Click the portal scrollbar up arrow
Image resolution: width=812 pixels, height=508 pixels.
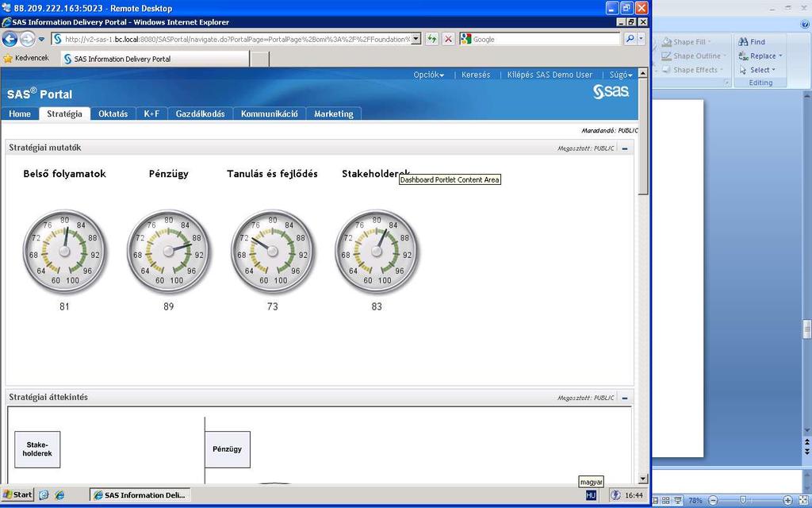click(643, 73)
